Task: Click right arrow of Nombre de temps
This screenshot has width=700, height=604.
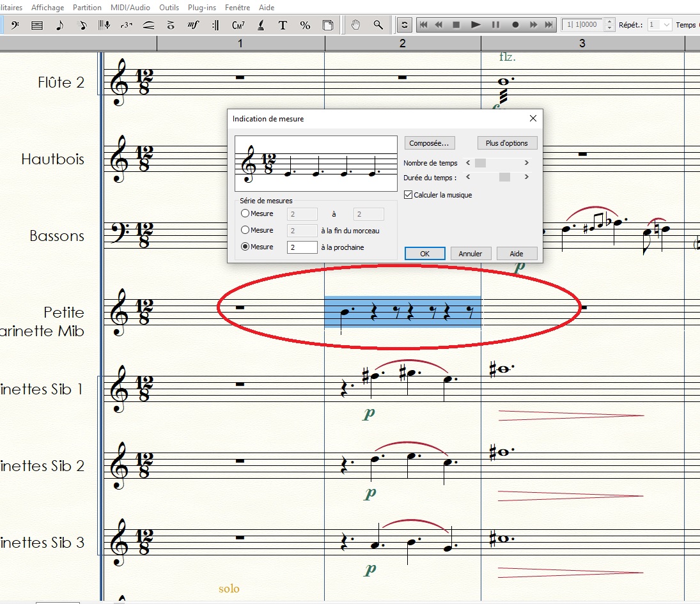Action: tap(527, 163)
